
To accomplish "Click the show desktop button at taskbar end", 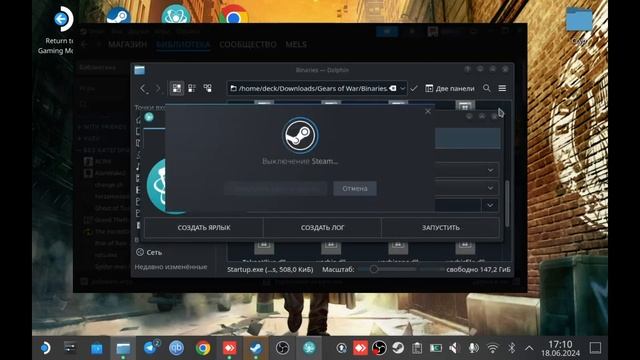I will pyautogui.click(x=595, y=348).
